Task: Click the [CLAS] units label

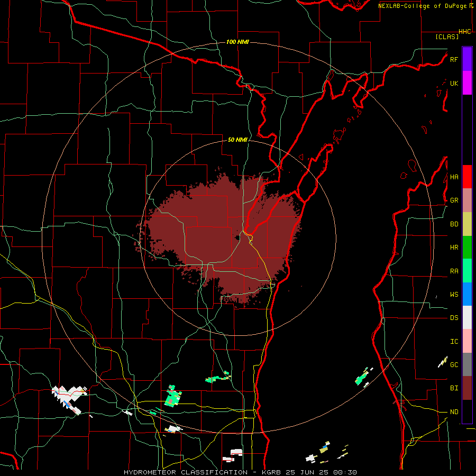Action: 447,36
